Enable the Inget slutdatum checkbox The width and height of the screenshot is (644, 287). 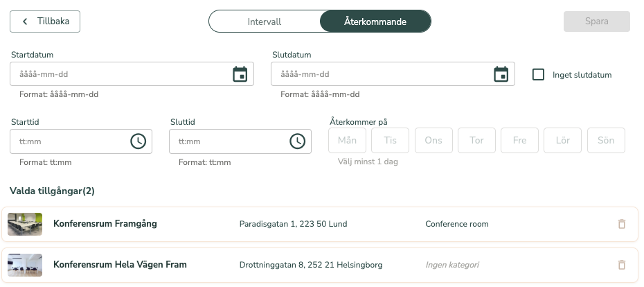click(538, 75)
